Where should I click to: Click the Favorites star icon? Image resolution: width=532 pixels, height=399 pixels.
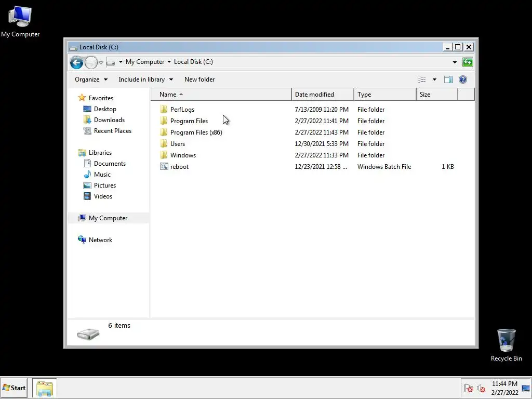pos(82,98)
